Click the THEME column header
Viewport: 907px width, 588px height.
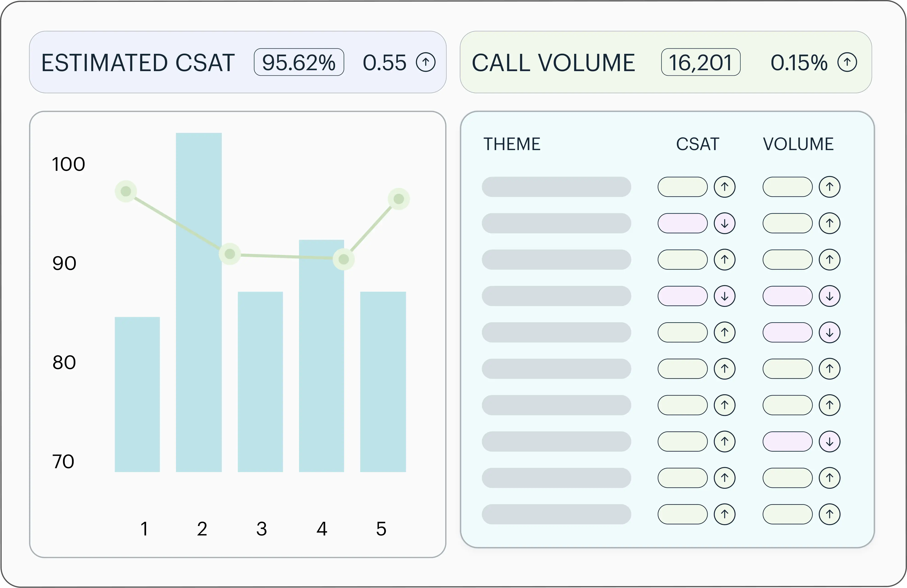point(512,144)
